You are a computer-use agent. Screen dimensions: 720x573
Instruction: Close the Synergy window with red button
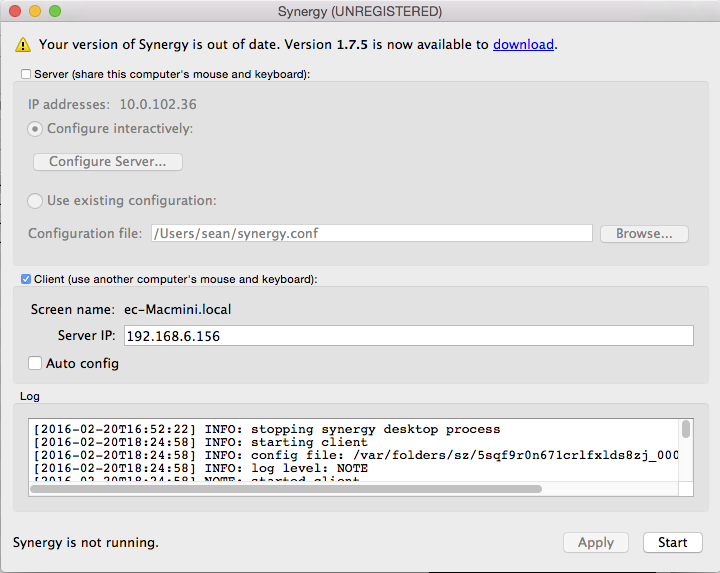pos(15,11)
